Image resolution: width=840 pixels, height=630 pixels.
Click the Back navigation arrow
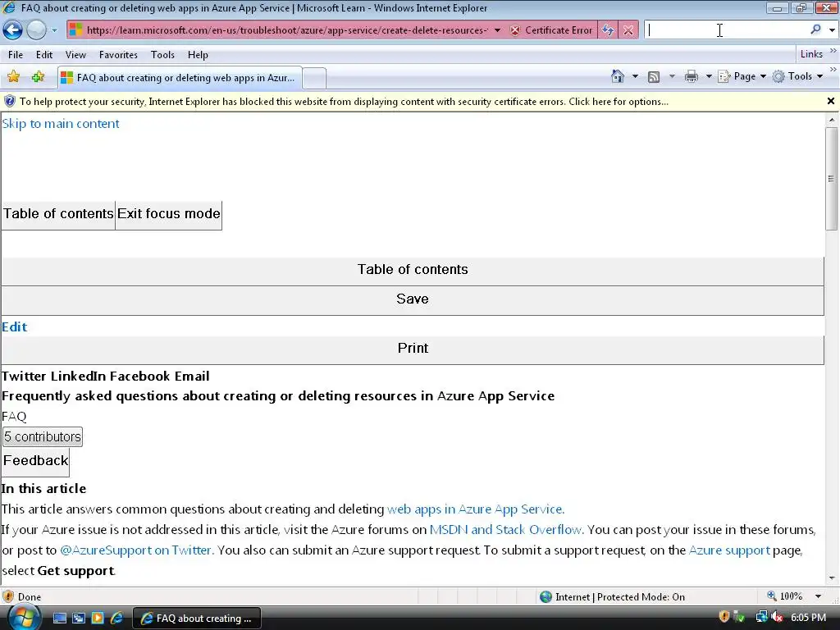(x=13, y=30)
